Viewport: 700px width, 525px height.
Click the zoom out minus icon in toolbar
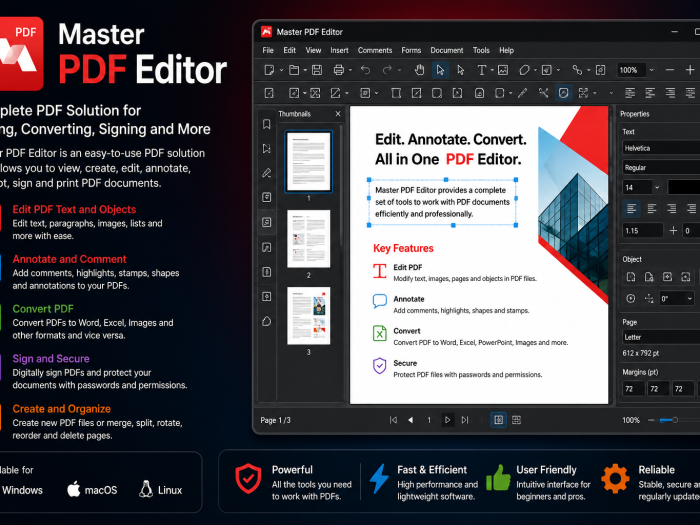[669, 70]
